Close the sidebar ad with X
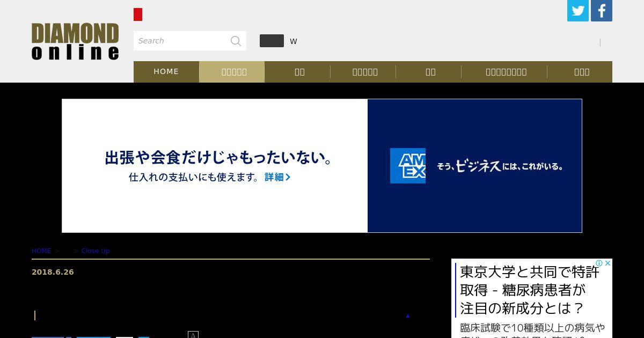Screen dimensions: 644x338 pos(608,263)
